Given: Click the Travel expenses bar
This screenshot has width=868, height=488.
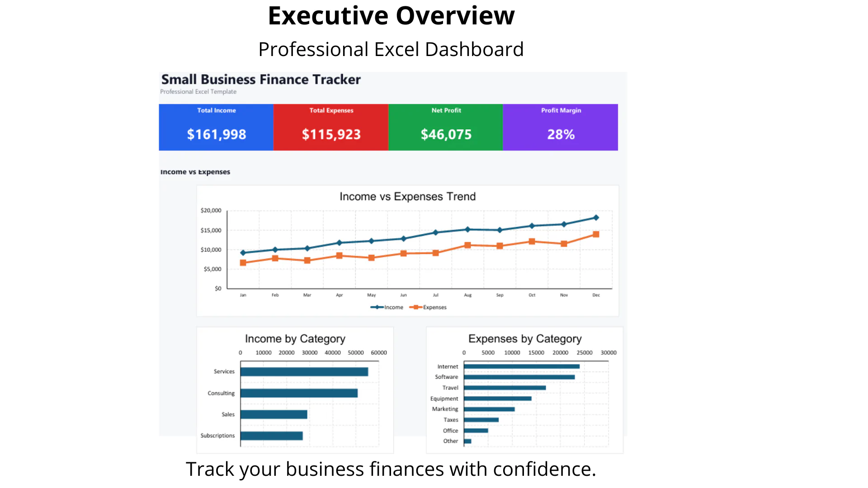Looking at the screenshot, I should pyautogui.click(x=505, y=388).
